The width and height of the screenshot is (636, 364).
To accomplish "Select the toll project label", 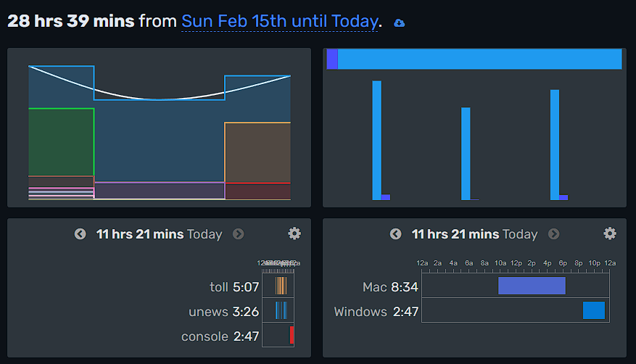I will tap(219, 287).
